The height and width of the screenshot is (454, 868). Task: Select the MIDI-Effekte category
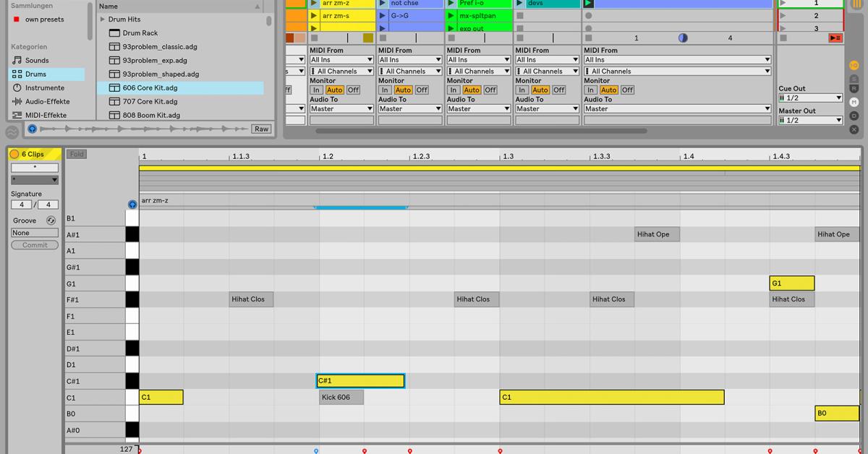[47, 115]
